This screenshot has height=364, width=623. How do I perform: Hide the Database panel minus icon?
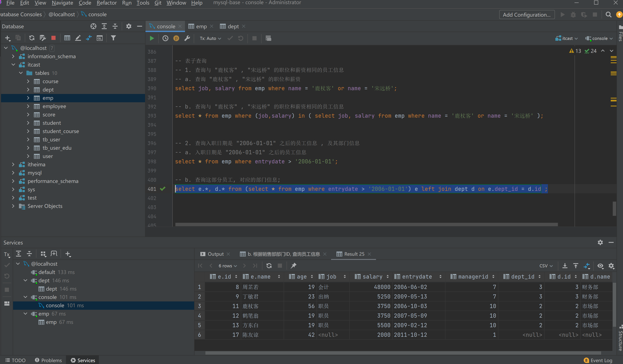(139, 26)
